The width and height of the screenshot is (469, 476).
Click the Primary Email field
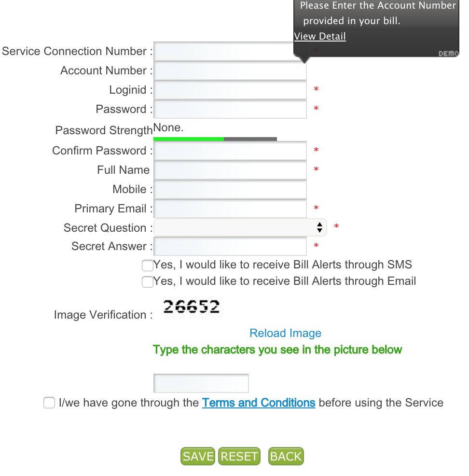(x=230, y=209)
